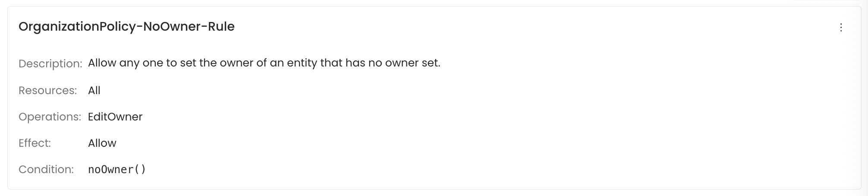Click 'NoOwner' within the rule title

click(172, 27)
